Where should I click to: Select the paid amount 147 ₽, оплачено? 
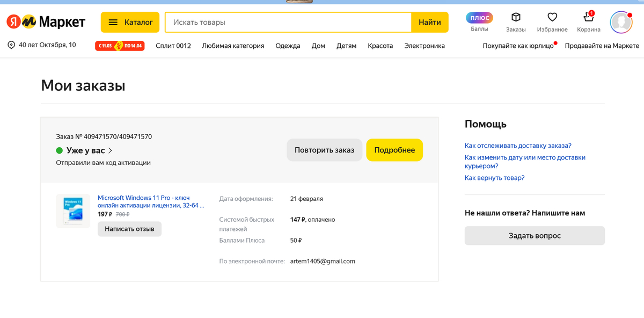312,219
